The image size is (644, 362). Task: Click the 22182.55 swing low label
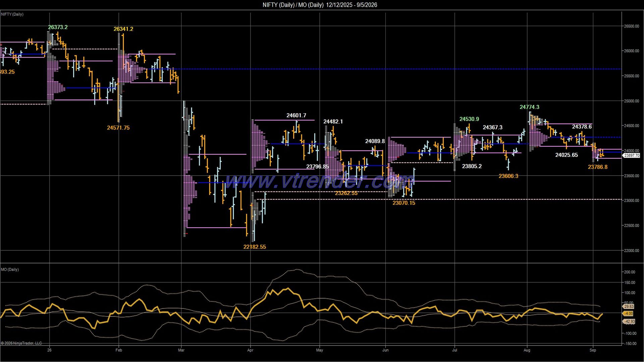(255, 247)
